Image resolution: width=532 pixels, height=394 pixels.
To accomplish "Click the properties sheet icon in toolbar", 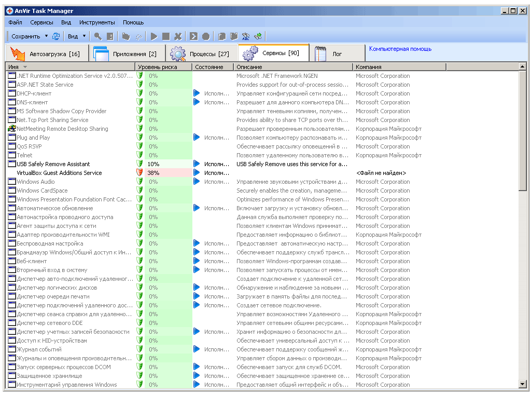I will tap(110, 36).
